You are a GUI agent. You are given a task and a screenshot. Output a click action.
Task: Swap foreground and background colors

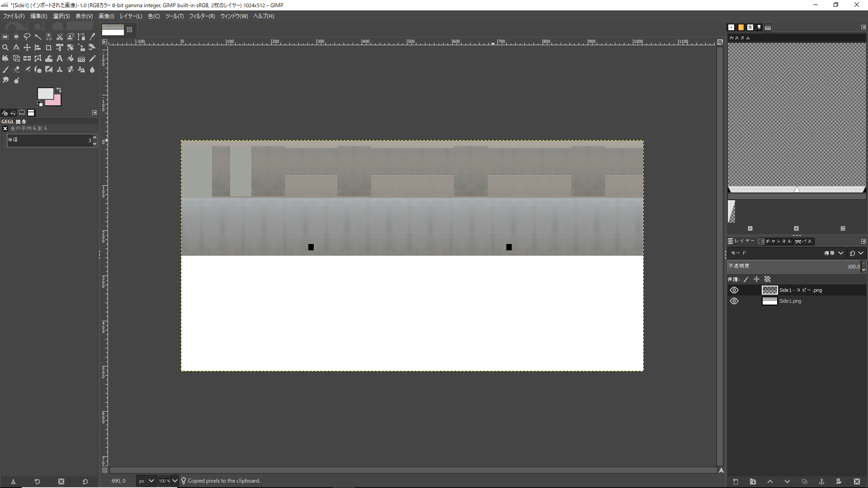click(59, 90)
